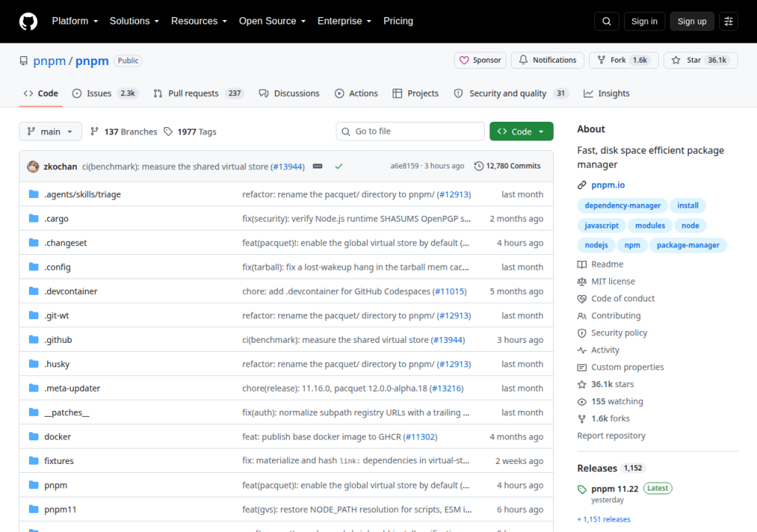
Task: Switch to the Discussions tab
Action: point(289,93)
